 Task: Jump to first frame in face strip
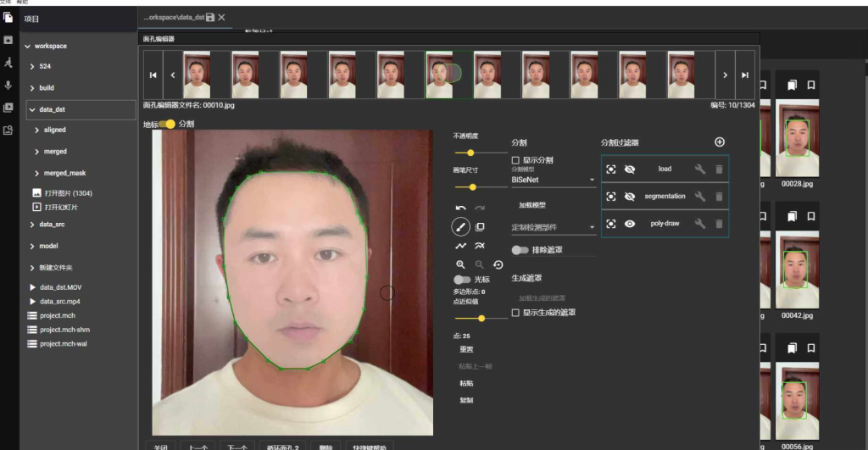pos(153,75)
